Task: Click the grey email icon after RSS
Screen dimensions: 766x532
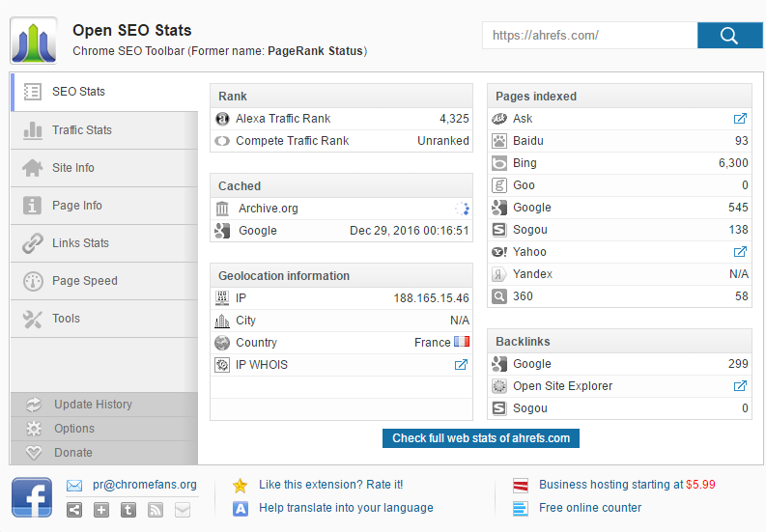Action: point(183,510)
